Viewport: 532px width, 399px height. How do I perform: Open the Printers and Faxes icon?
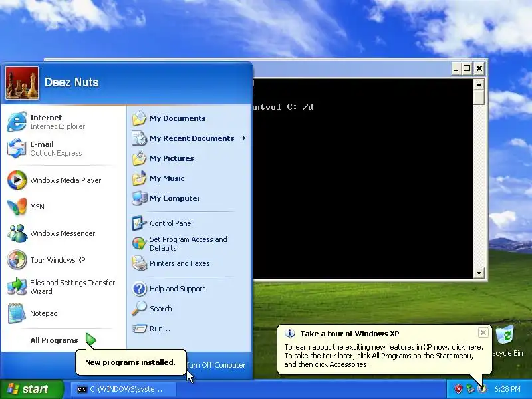click(139, 263)
